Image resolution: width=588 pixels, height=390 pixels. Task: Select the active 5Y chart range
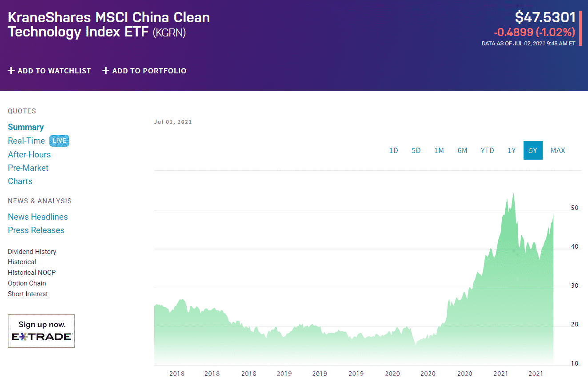click(533, 150)
